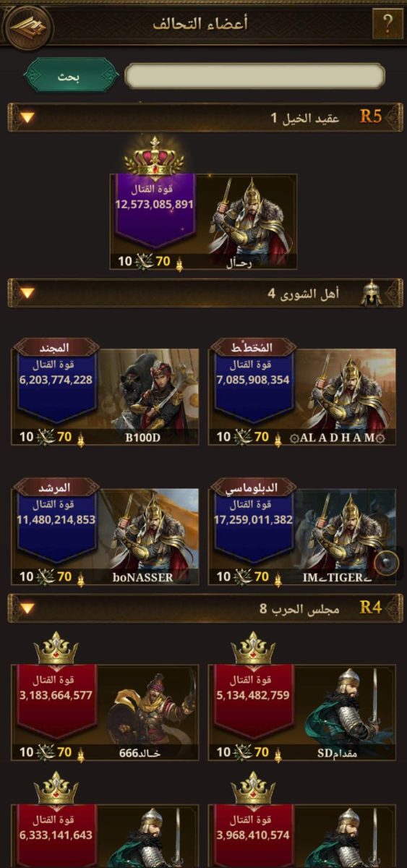Open ALADHAM member card

[302, 394]
